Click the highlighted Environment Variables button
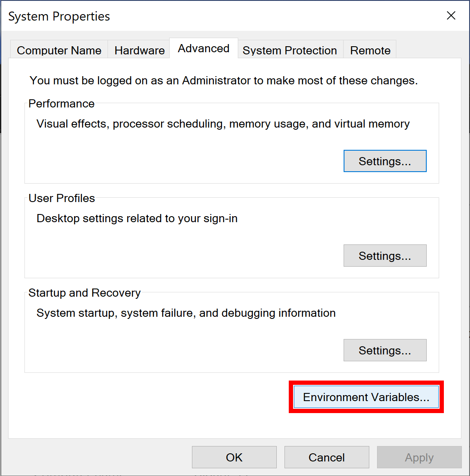 point(365,397)
